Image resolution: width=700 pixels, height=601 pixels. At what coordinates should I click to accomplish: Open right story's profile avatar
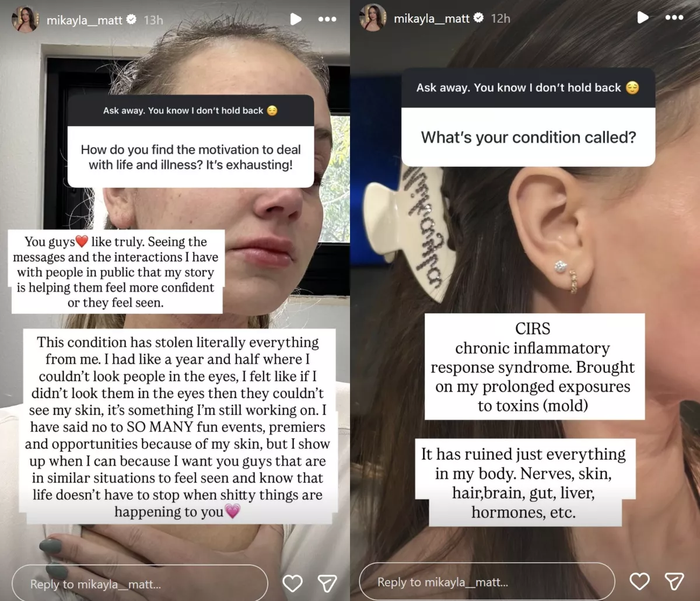(x=372, y=18)
